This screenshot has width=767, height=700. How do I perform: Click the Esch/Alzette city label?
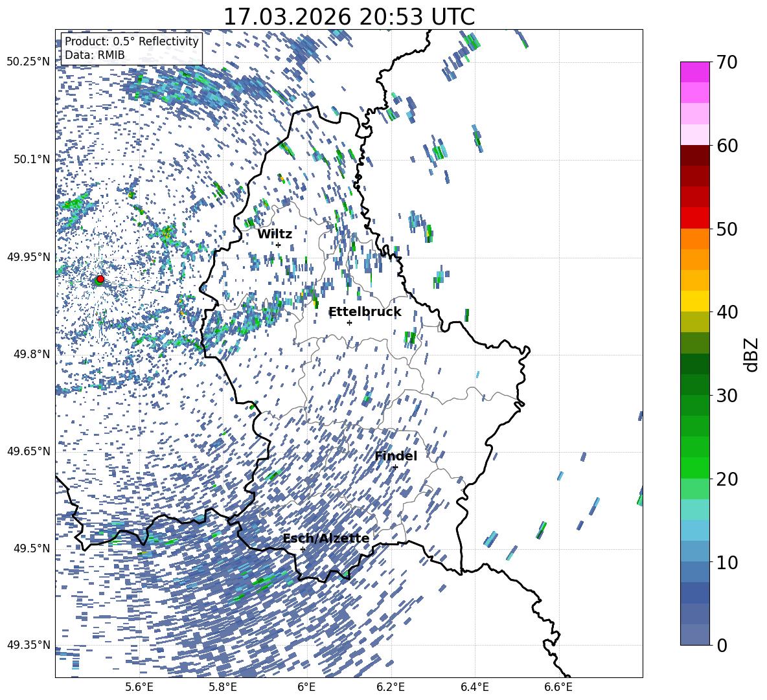pyautogui.click(x=326, y=538)
